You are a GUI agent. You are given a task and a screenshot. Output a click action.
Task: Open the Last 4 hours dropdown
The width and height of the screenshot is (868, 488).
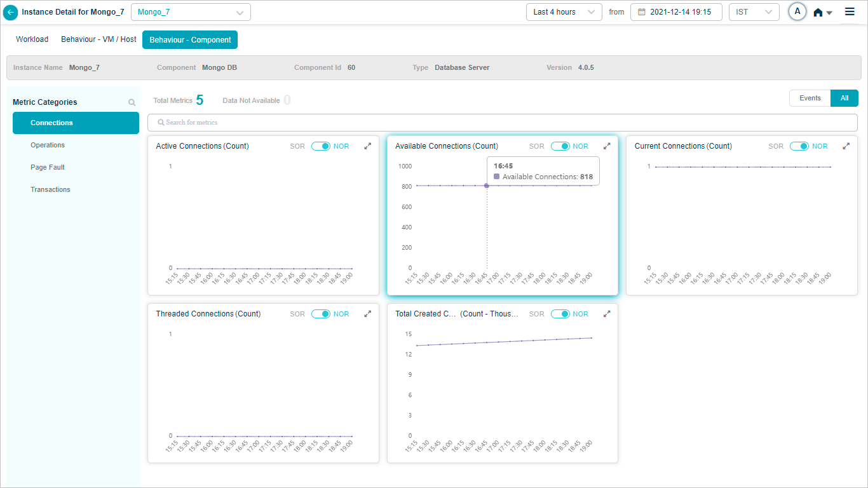[x=564, y=12]
